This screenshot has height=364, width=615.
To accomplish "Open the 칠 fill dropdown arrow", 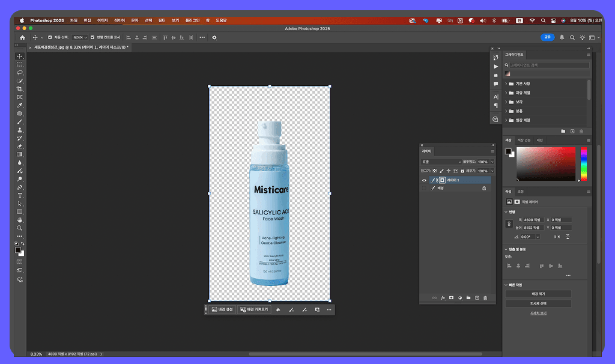I will pos(492,171).
